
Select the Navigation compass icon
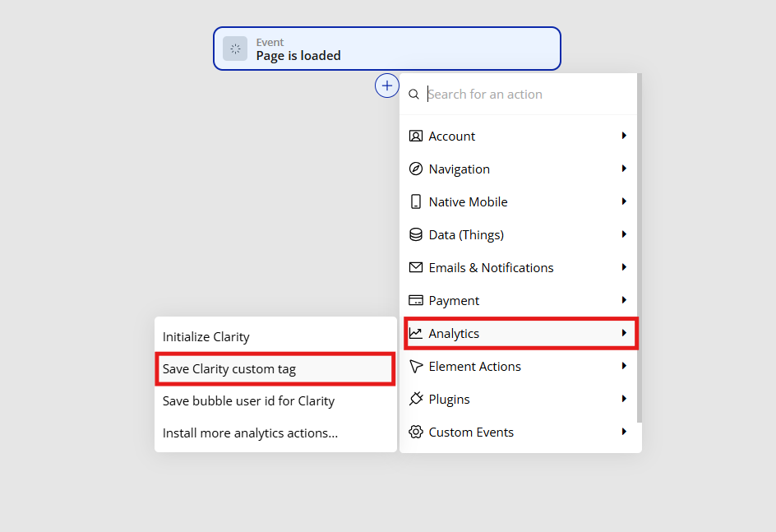coord(416,169)
